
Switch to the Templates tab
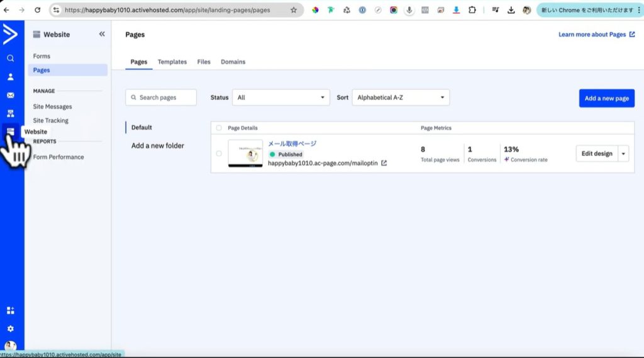coord(172,62)
